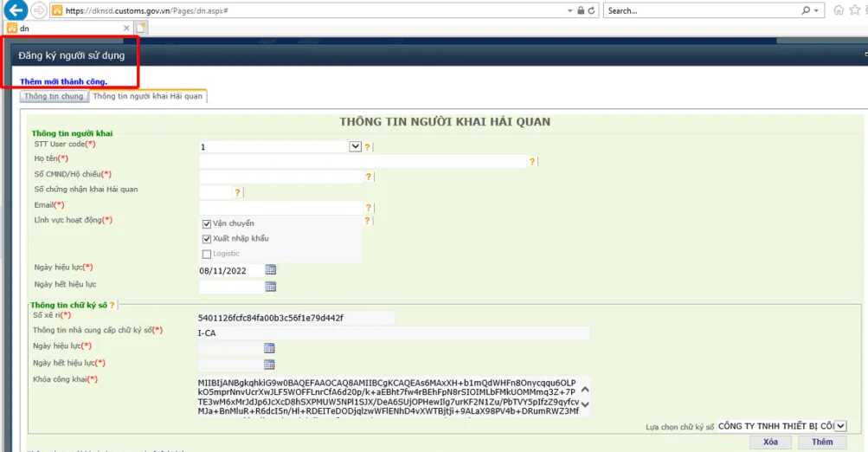Open calendar picker beside Ngày hết hiệu lực

(270, 287)
